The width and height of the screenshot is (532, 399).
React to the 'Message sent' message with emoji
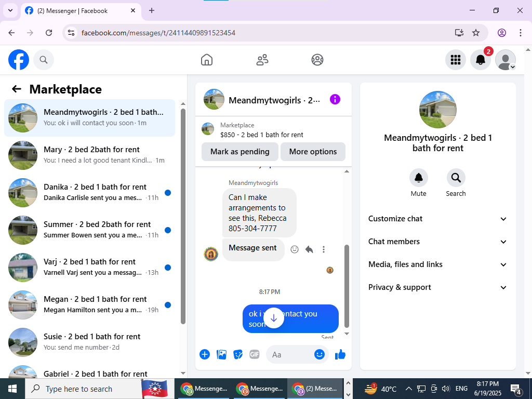pos(295,249)
